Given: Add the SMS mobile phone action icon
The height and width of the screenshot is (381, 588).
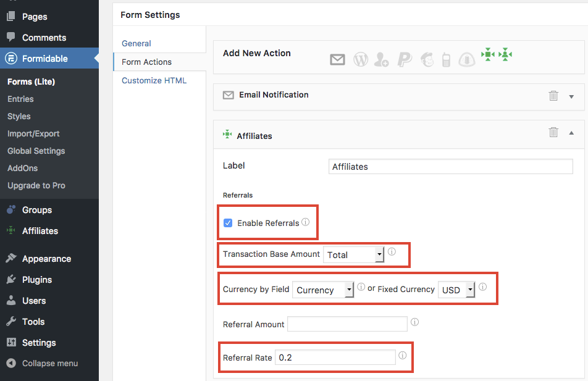Looking at the screenshot, I should pos(446,60).
